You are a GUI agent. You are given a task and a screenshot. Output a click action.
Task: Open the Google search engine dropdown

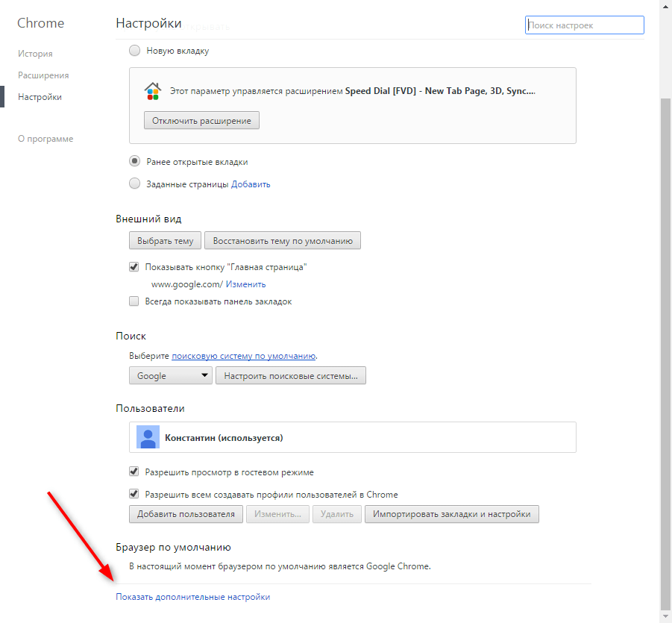coord(170,375)
